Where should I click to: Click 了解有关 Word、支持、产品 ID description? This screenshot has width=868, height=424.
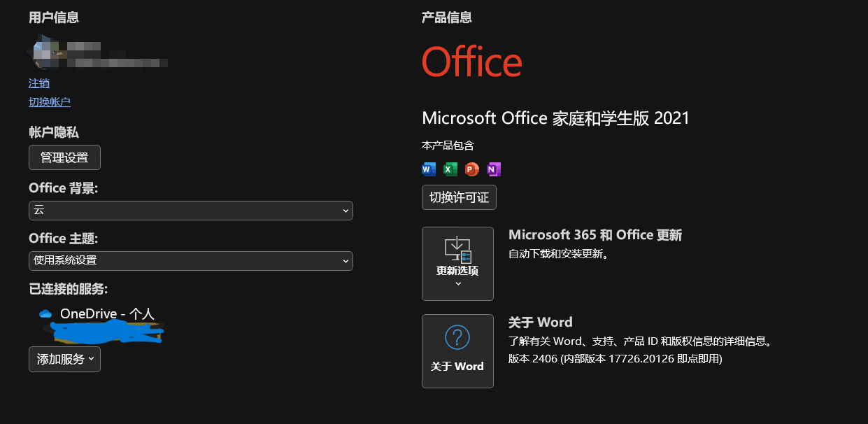(639, 341)
